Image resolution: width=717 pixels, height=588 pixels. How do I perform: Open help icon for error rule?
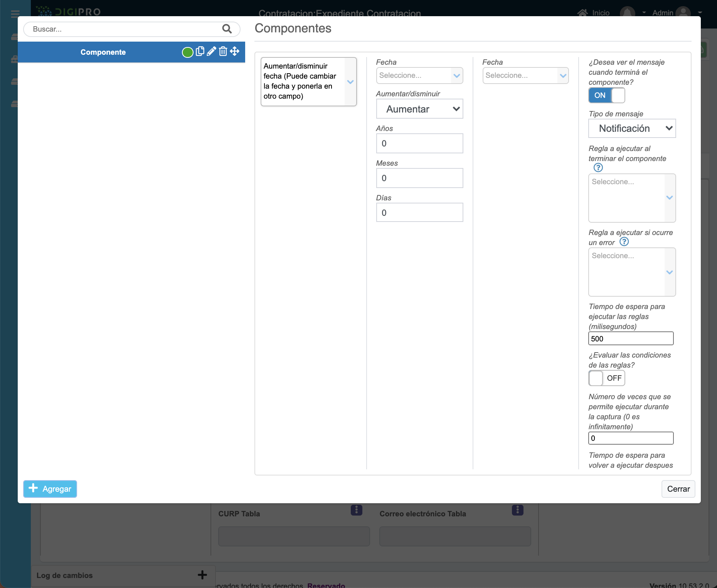click(624, 242)
